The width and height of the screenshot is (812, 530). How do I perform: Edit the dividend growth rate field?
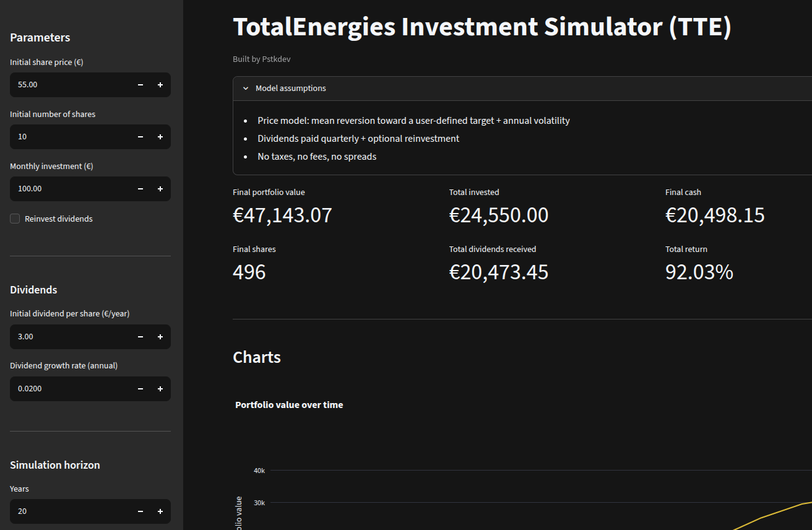(x=70, y=389)
